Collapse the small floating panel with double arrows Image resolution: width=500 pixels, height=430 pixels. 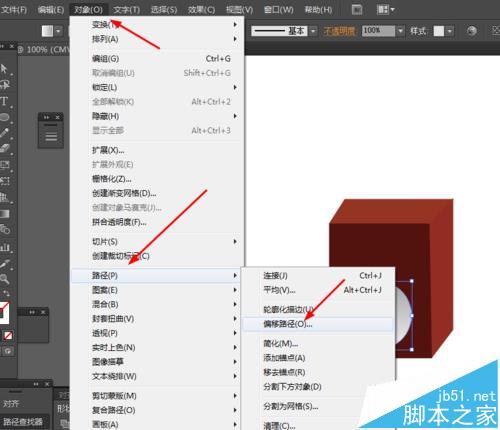(47, 117)
